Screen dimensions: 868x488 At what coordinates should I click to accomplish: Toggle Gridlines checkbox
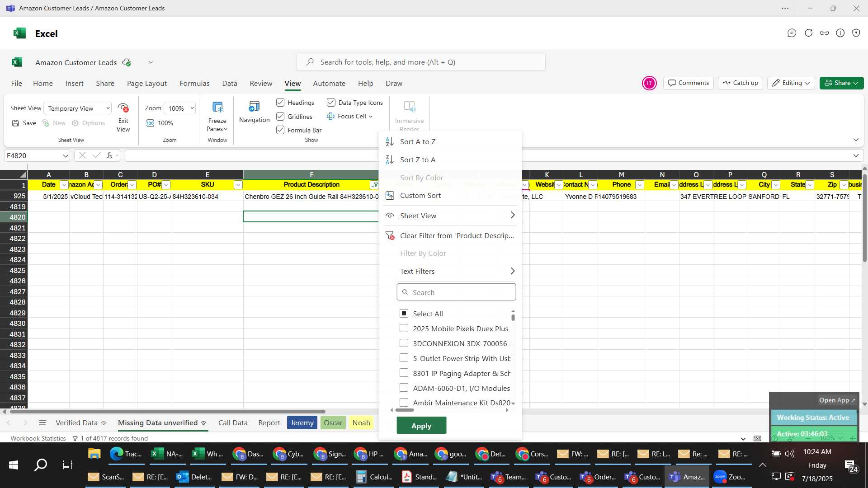click(280, 116)
